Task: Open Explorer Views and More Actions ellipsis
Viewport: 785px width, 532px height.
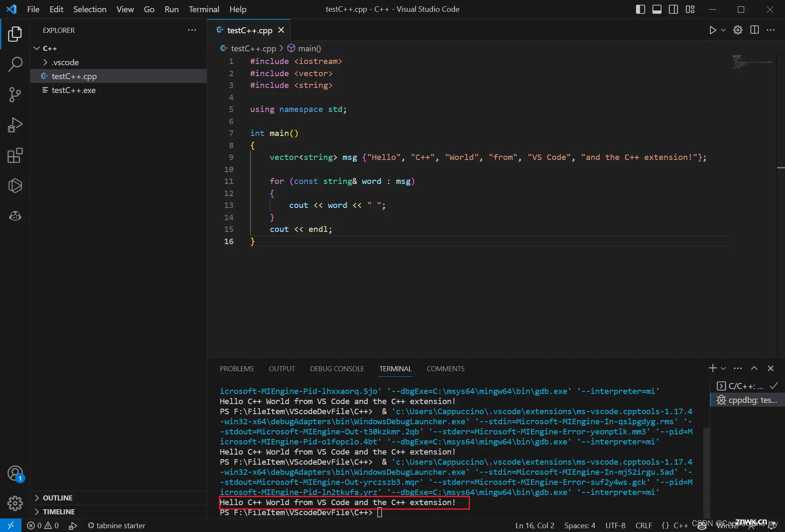Action: coord(192,30)
